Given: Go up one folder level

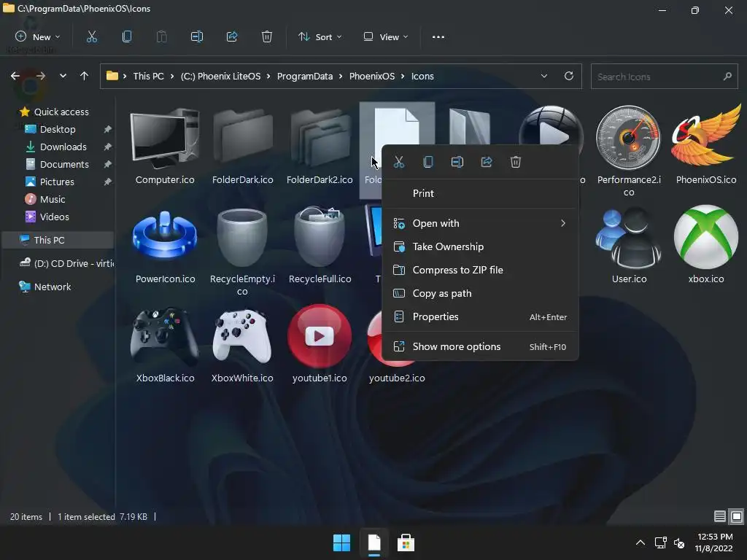Looking at the screenshot, I should click(85, 76).
